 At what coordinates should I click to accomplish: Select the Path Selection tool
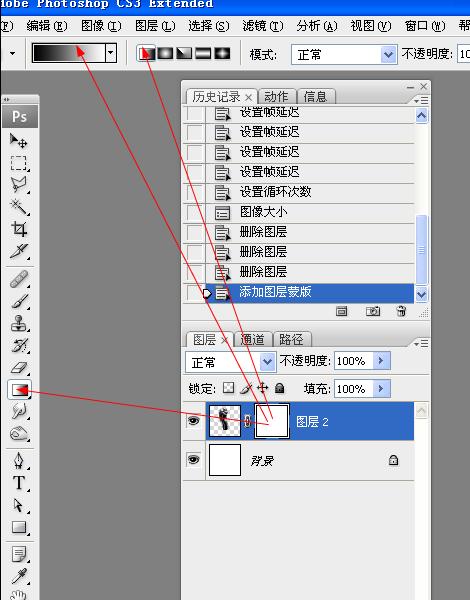18,505
